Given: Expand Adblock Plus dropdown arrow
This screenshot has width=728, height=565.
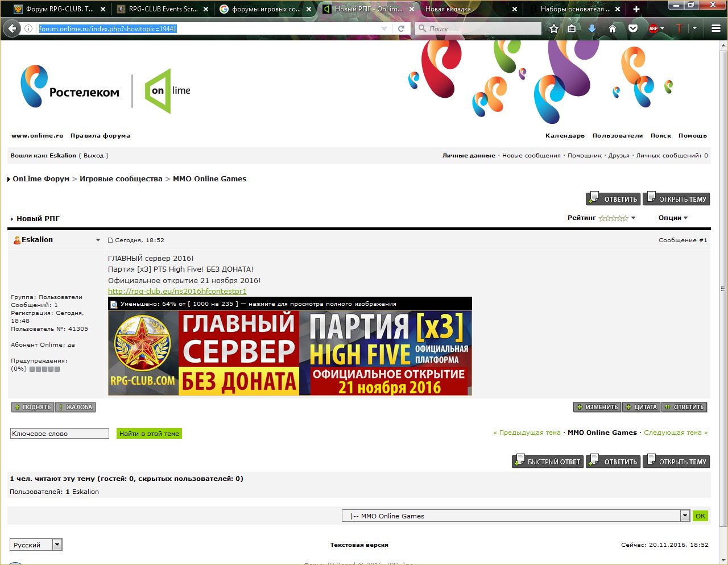Looking at the screenshot, I should click(x=662, y=28).
